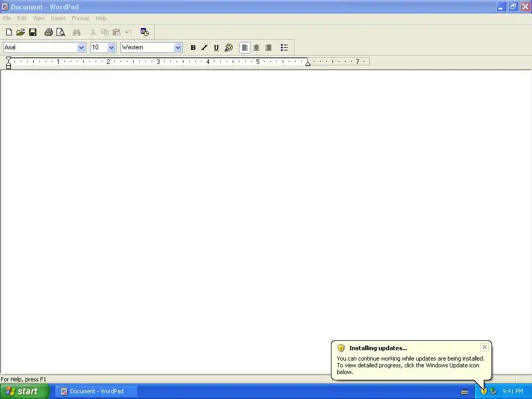
Task: Click the Windows Update shield tray icon
Action: pyautogui.click(x=484, y=392)
